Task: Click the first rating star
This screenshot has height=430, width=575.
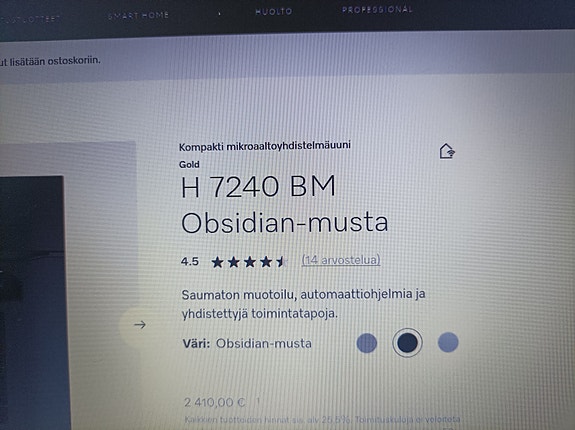Action: (x=217, y=262)
